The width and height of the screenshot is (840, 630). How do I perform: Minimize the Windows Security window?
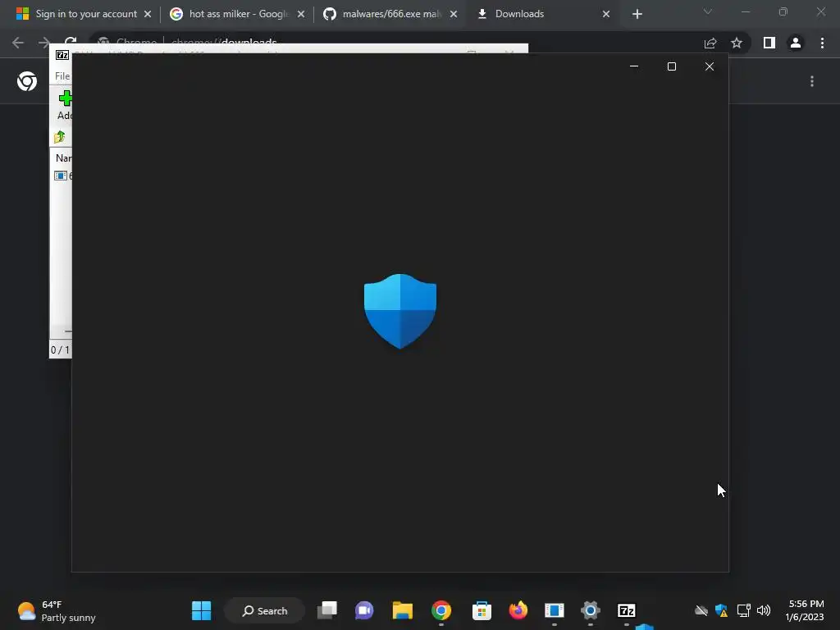pyautogui.click(x=634, y=66)
